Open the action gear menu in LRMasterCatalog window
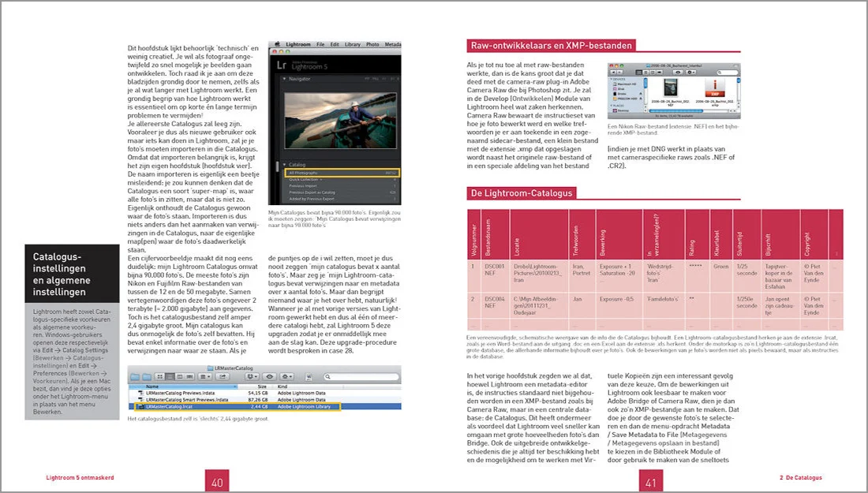This screenshot has height=493, width=868. point(286,377)
